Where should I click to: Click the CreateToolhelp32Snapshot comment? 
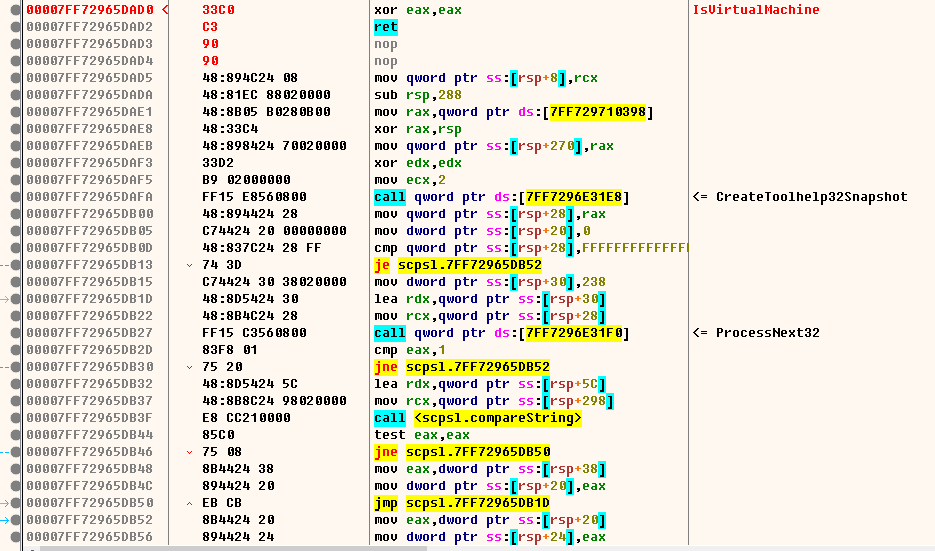tap(800, 197)
